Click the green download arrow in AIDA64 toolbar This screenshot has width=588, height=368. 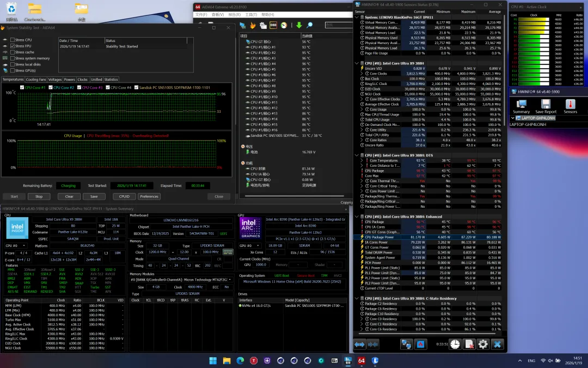(299, 25)
